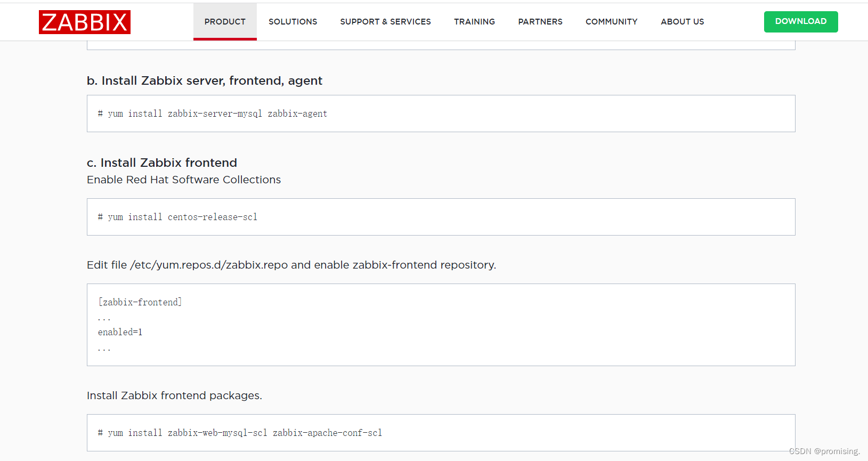Open the TRAINING menu
868x461 pixels.
click(x=474, y=22)
